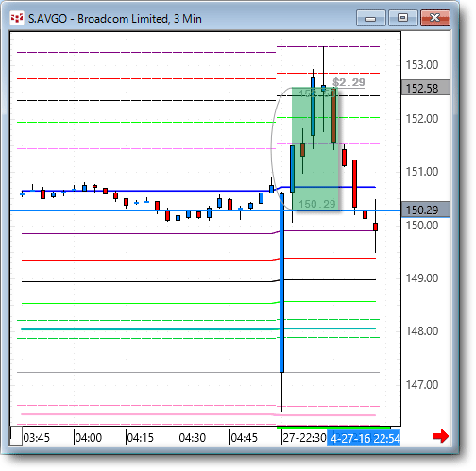Click the 150.29 label inside green box
The image size is (476, 471).
[317, 204]
